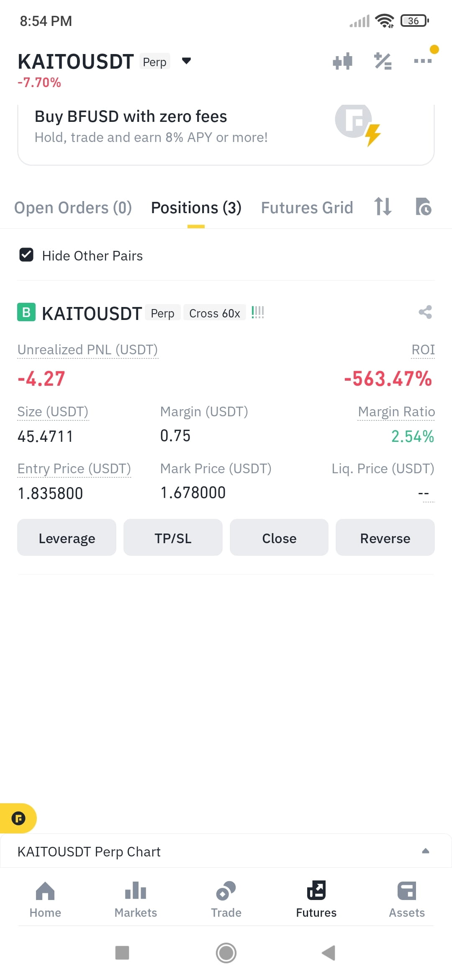Tap the yellow floating BFUSD badge

(x=18, y=818)
